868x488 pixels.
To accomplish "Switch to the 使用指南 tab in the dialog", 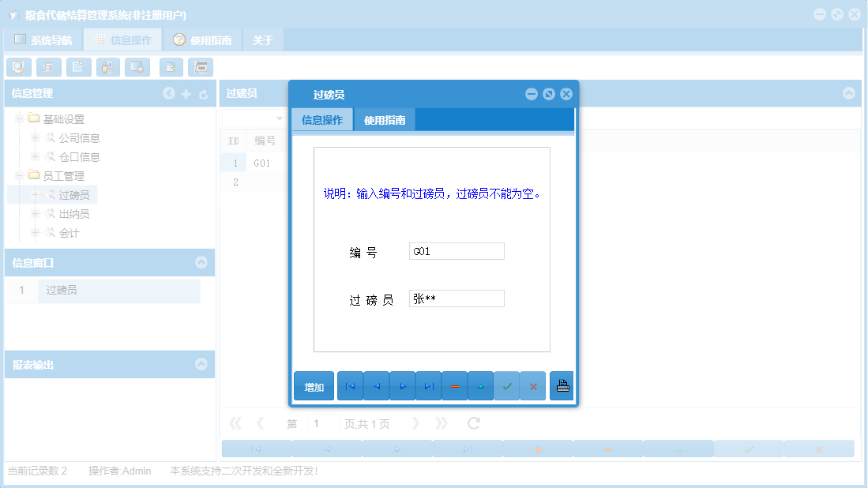I will coord(385,120).
